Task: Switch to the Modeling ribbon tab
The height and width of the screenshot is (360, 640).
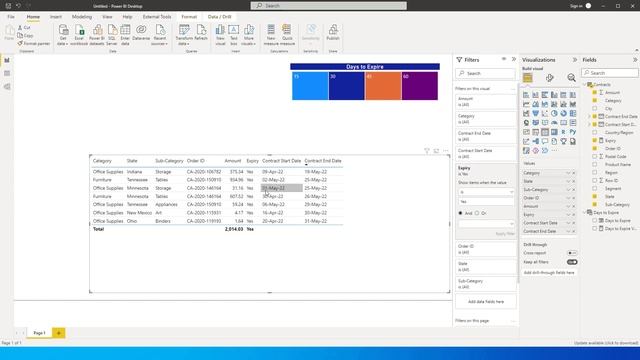Action: [82, 17]
